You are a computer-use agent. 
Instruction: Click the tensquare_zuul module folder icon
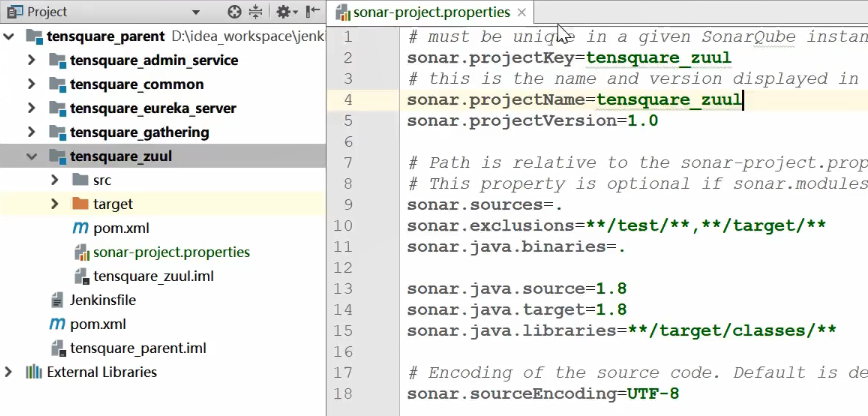[58, 156]
